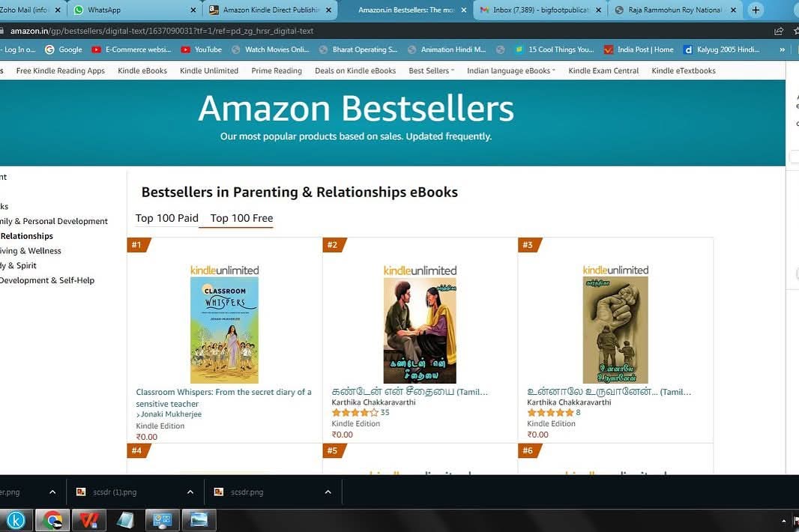799x532 pixels.
Task: Open the YouTube bookmark
Action: pyautogui.click(x=202, y=49)
